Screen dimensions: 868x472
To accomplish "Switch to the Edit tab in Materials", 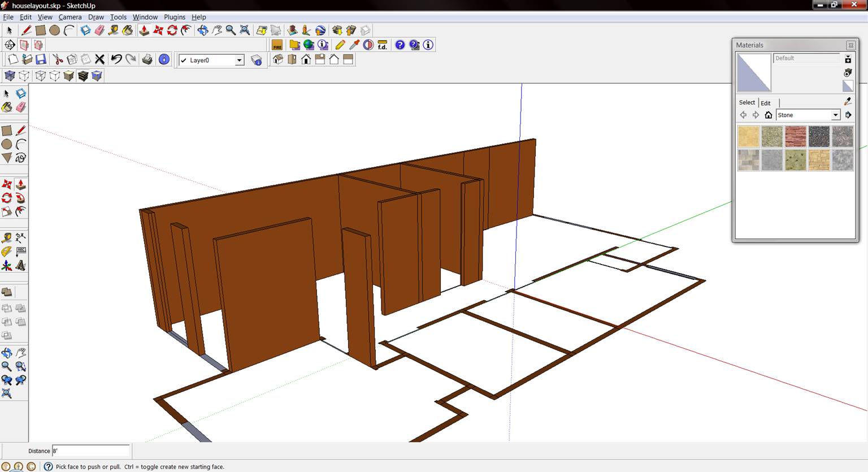I will (766, 103).
